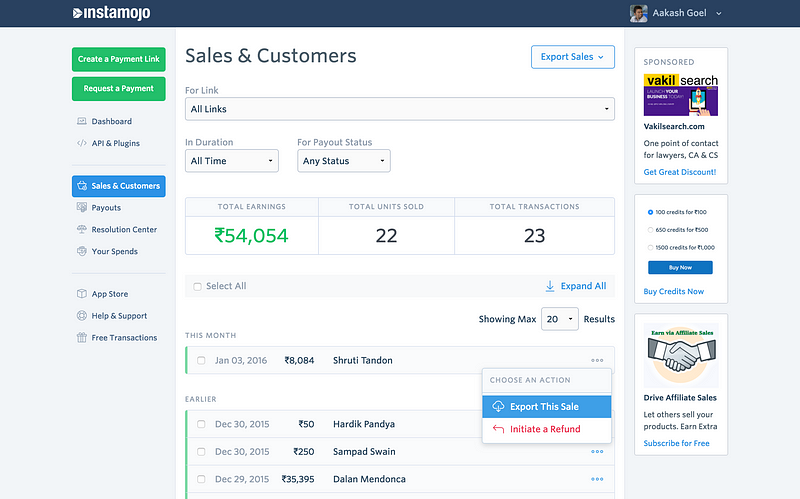Open the For Link dropdown
The height and width of the screenshot is (499, 800).
pyautogui.click(x=399, y=109)
